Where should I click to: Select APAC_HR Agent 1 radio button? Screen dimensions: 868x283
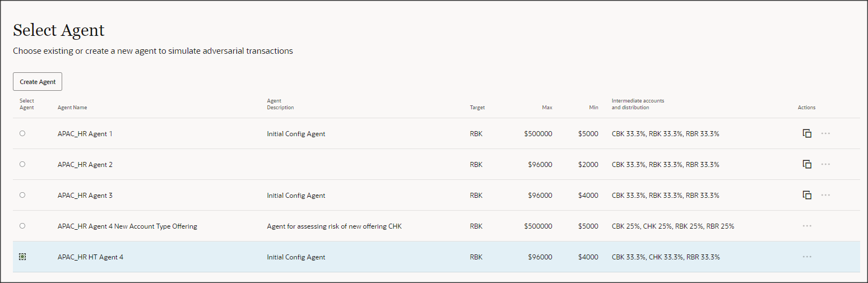22,133
